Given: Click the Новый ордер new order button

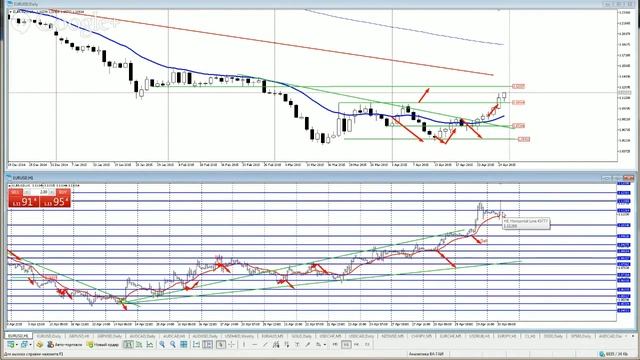Looking at the screenshot, I should point(102,345).
